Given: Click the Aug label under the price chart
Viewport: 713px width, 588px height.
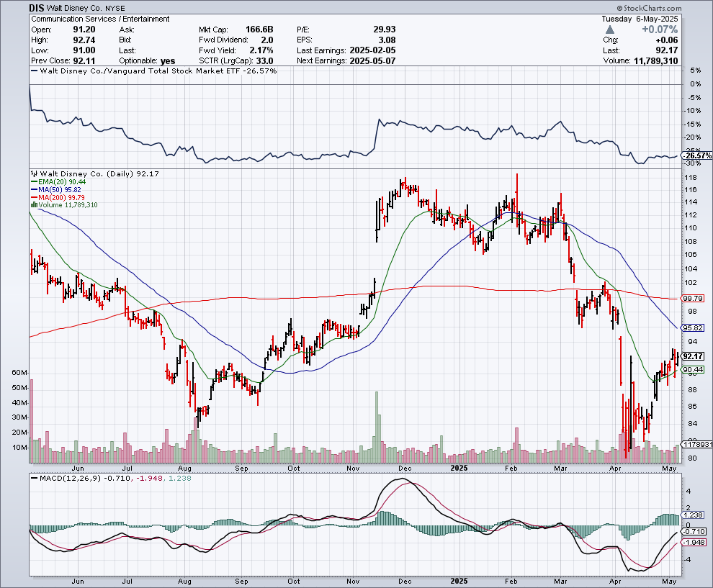Looking at the screenshot, I should tap(184, 469).
